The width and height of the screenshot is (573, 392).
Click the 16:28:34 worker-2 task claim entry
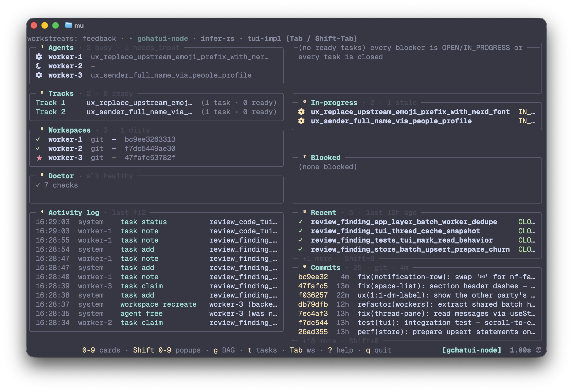coord(156,323)
